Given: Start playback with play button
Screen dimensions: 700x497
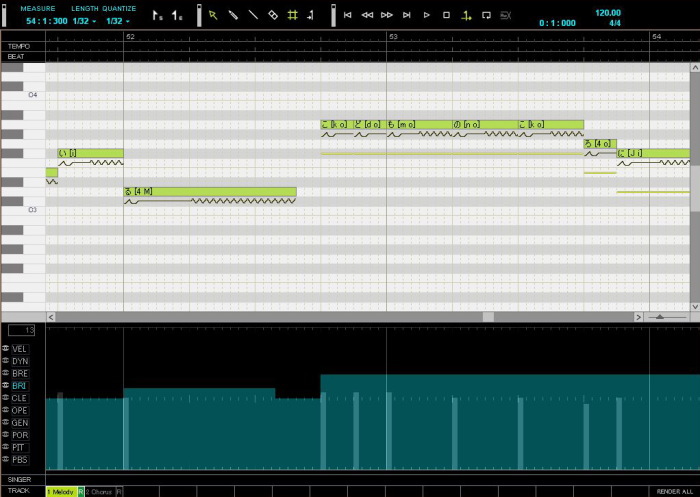Looking at the screenshot, I should [426, 15].
